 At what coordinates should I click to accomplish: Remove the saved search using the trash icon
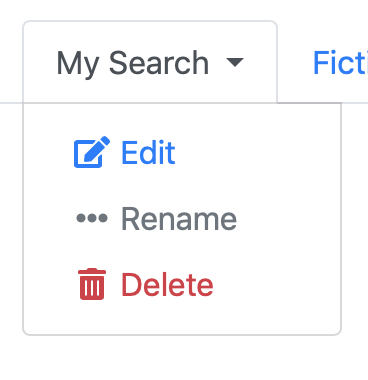(92, 284)
